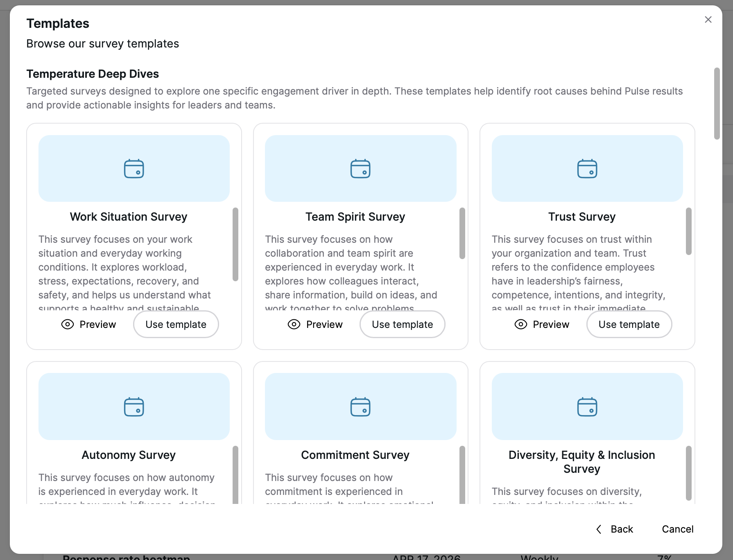
Task: Click the Trust Survey description scrollbar
Action: (689, 232)
